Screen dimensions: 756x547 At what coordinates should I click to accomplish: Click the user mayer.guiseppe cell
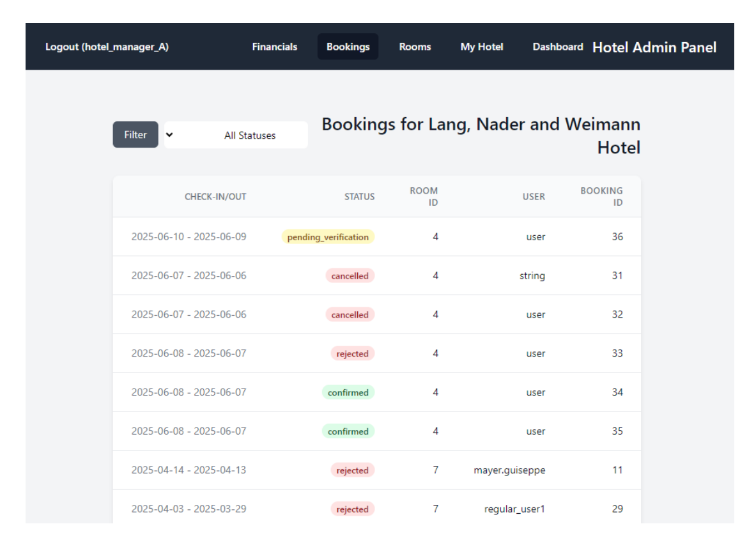click(509, 470)
